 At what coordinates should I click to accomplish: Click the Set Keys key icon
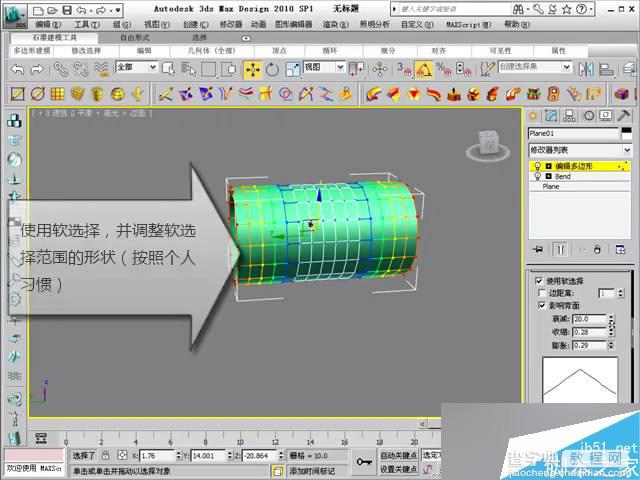pyautogui.click(x=364, y=462)
